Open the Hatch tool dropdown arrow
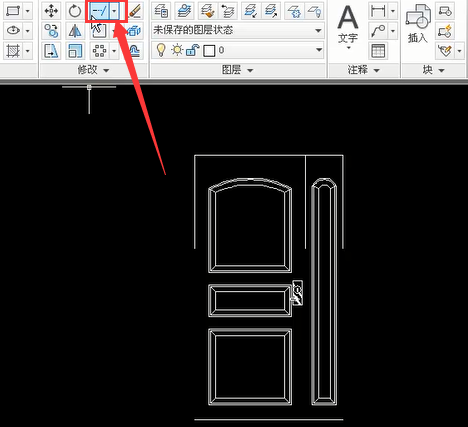Image resolution: width=468 pixels, height=427 pixels. pyautogui.click(x=28, y=51)
